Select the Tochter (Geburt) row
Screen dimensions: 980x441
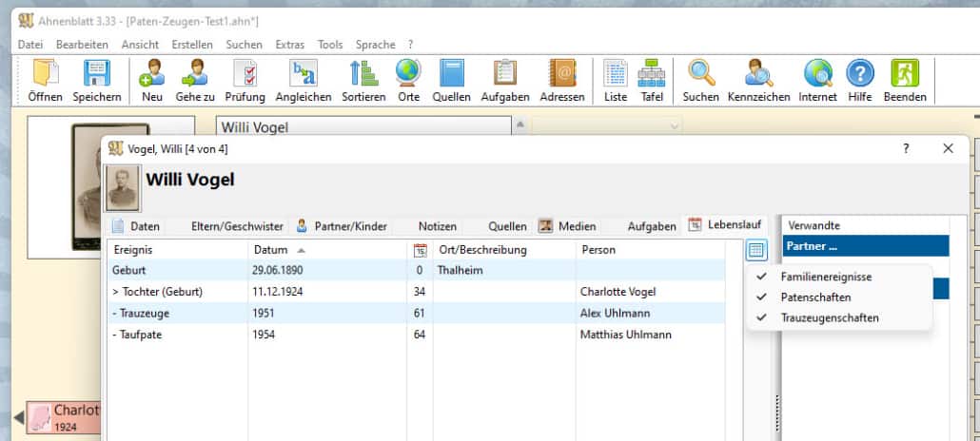coord(416,292)
